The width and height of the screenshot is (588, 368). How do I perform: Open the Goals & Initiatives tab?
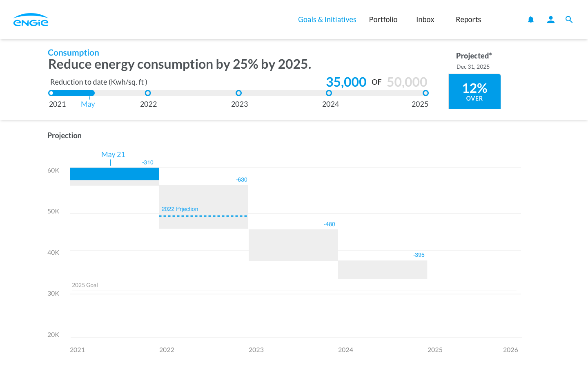(327, 20)
